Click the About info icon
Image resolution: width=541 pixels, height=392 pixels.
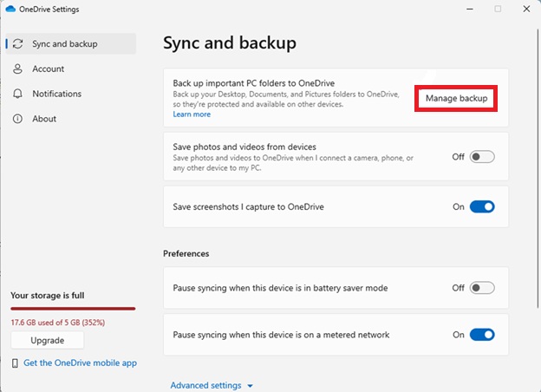[x=17, y=119]
